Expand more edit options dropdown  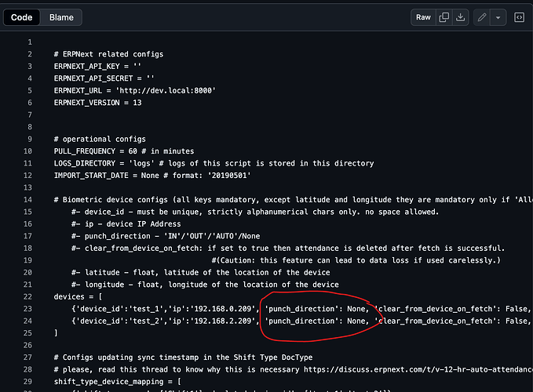point(498,17)
